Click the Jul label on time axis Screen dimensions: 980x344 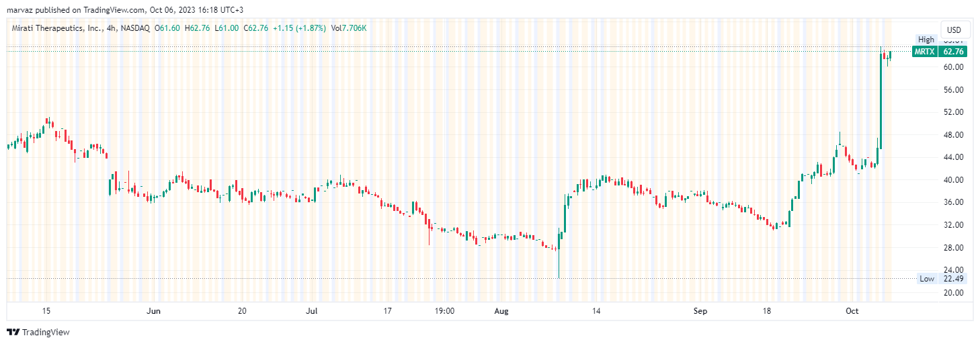pos(311,311)
